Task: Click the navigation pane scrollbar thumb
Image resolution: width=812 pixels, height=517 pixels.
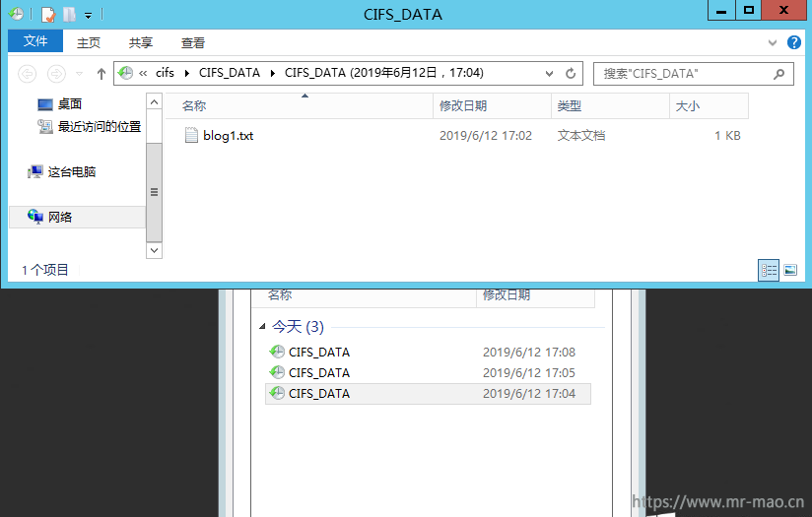Action: 154,192
